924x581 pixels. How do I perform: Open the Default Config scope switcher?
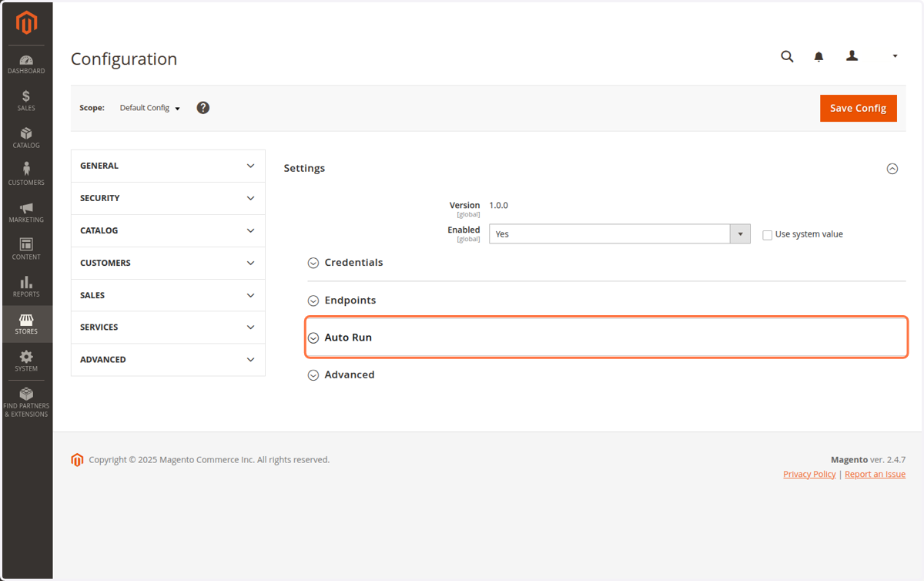pos(150,108)
